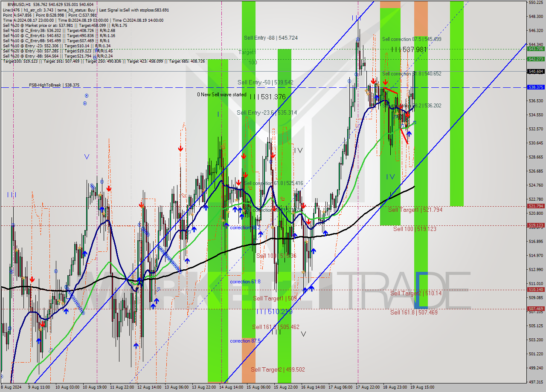The height and width of the screenshot is (392, 546).
Task: Click the '15 Aug 22:00' time label
Action: point(285,387)
